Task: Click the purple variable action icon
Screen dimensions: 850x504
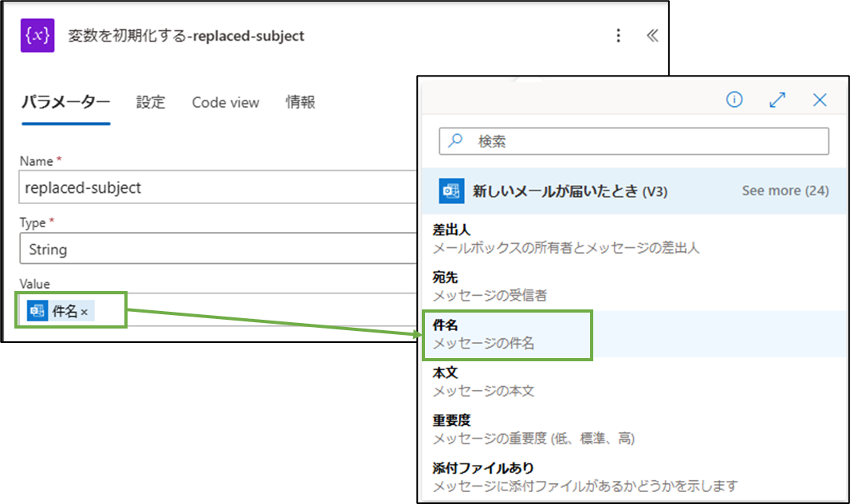Action: (x=37, y=35)
